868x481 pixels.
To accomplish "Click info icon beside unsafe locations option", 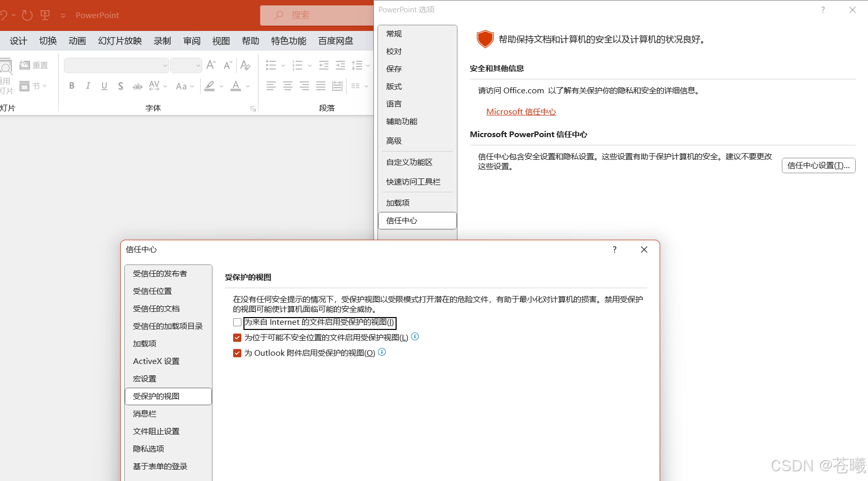I will tap(415, 337).
